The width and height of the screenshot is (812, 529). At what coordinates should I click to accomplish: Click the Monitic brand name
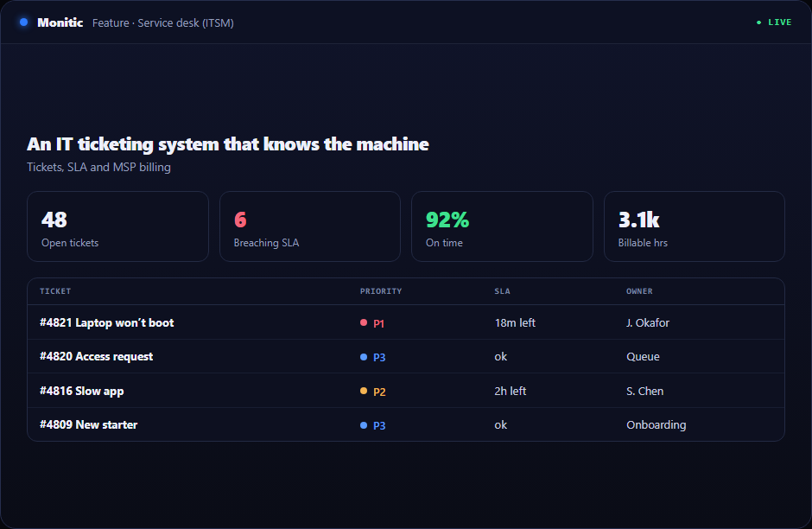(60, 22)
